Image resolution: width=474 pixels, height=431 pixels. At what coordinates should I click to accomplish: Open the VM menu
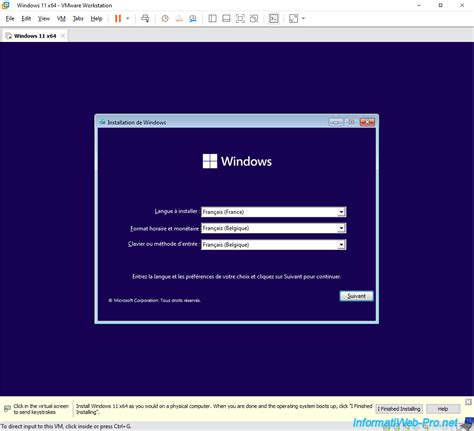(x=61, y=19)
